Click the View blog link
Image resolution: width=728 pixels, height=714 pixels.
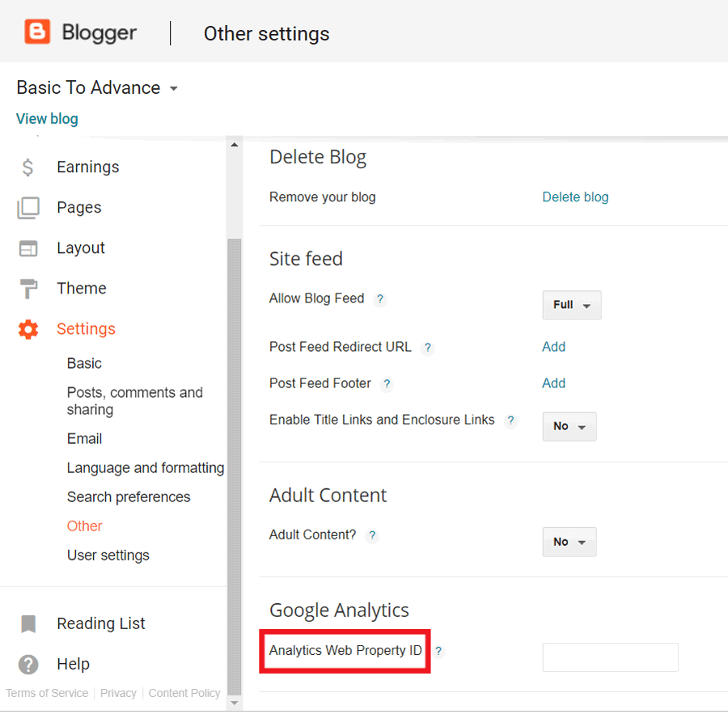(47, 119)
